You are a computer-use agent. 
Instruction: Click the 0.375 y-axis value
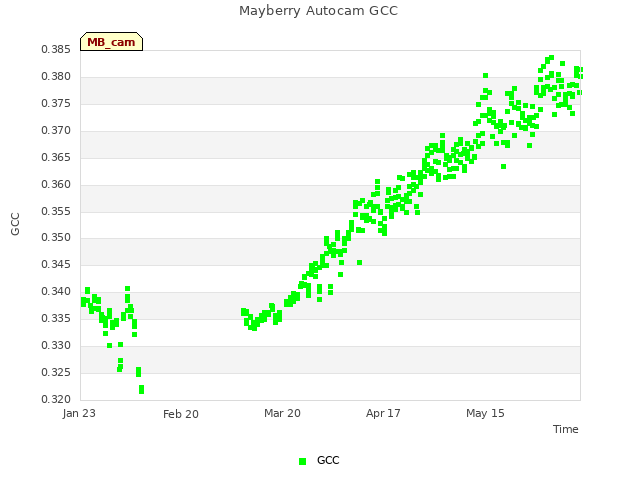pyautogui.click(x=56, y=103)
